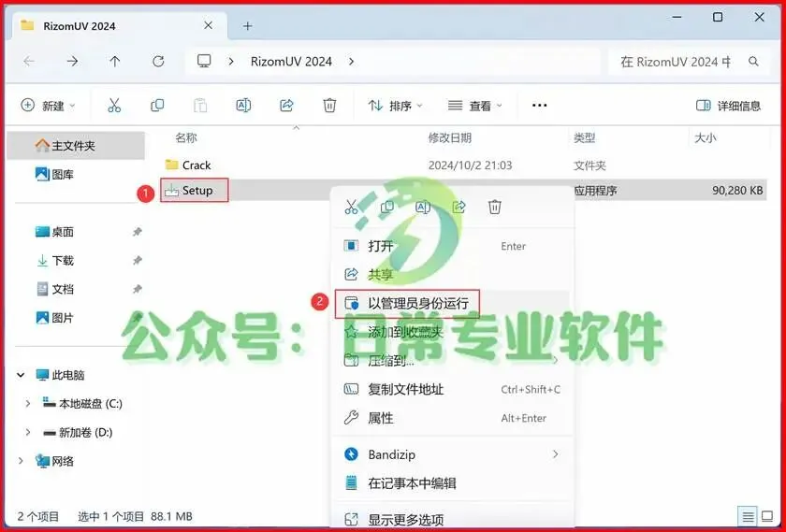786x532 pixels.
Task: Expand the 本地磁盘 (C:) node
Action: (27, 403)
